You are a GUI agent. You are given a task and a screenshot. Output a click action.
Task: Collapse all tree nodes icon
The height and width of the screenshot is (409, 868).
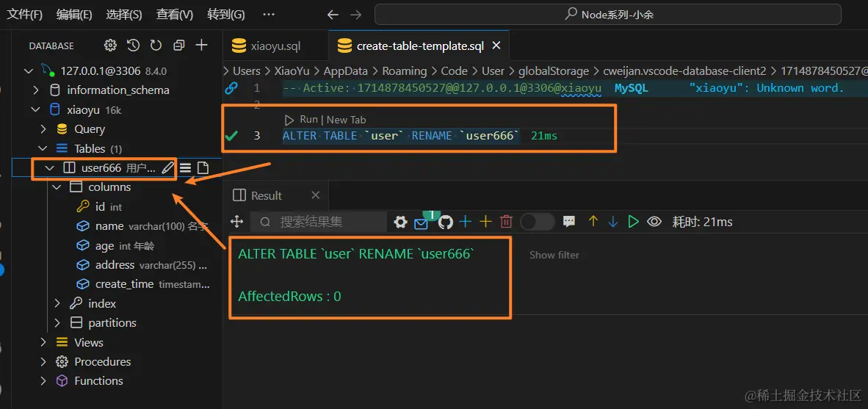point(178,46)
